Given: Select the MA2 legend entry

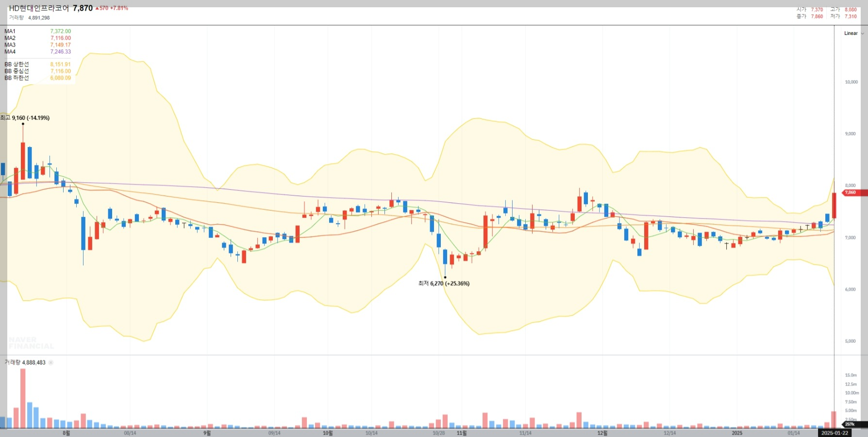Looking at the screenshot, I should 37,38.
